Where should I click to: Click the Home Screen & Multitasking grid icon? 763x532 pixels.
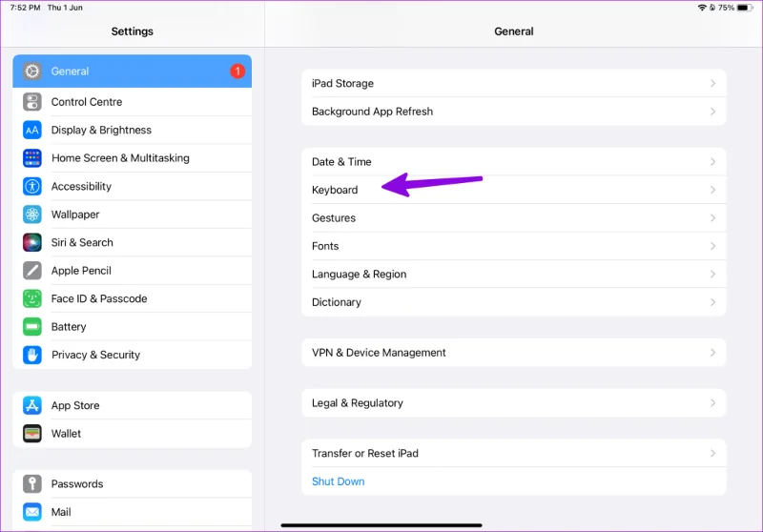tap(32, 158)
